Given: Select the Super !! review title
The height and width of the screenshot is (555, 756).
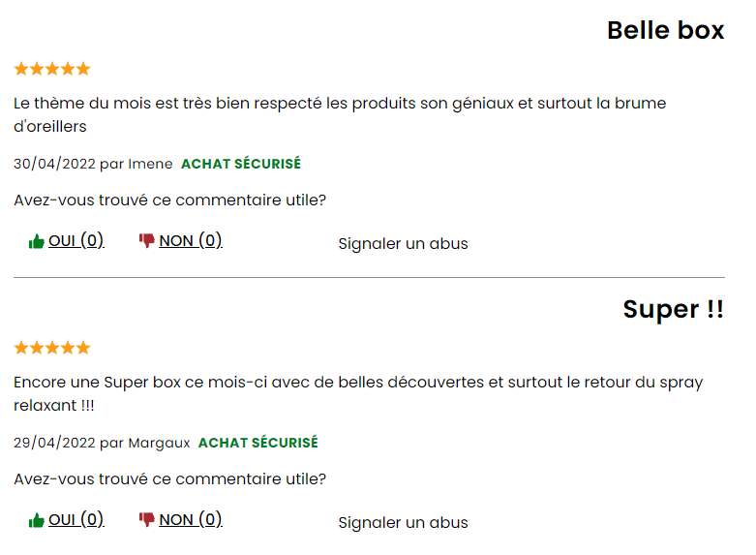Looking at the screenshot, I should (x=674, y=309).
